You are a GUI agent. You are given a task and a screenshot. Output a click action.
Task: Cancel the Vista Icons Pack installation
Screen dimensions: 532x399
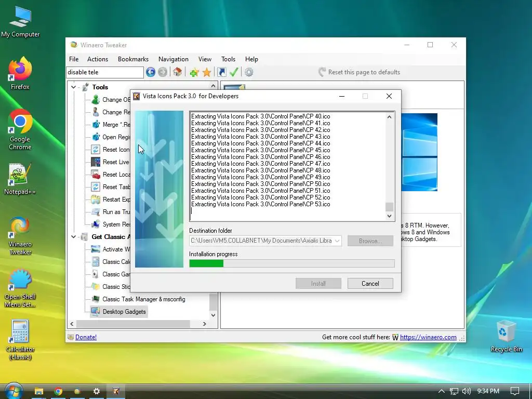pos(370,284)
